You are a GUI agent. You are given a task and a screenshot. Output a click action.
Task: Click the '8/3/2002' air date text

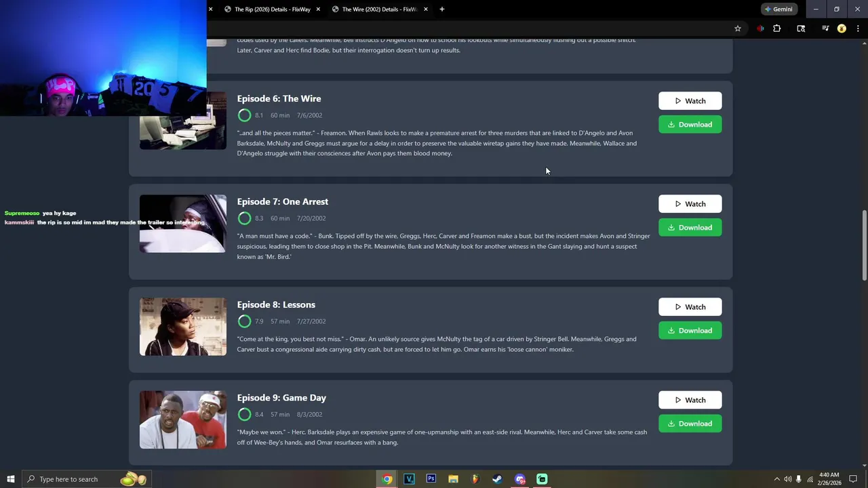pyautogui.click(x=309, y=414)
